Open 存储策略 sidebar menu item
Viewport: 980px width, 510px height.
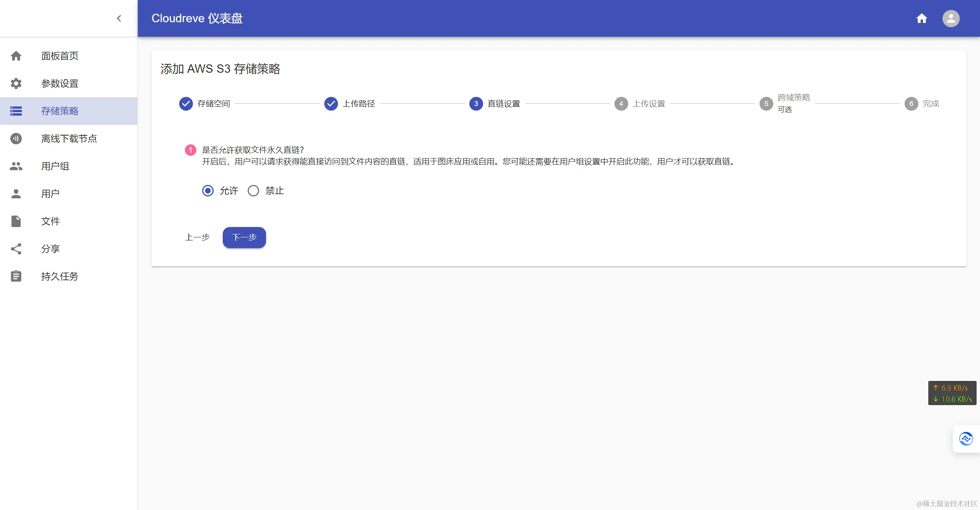[60, 111]
